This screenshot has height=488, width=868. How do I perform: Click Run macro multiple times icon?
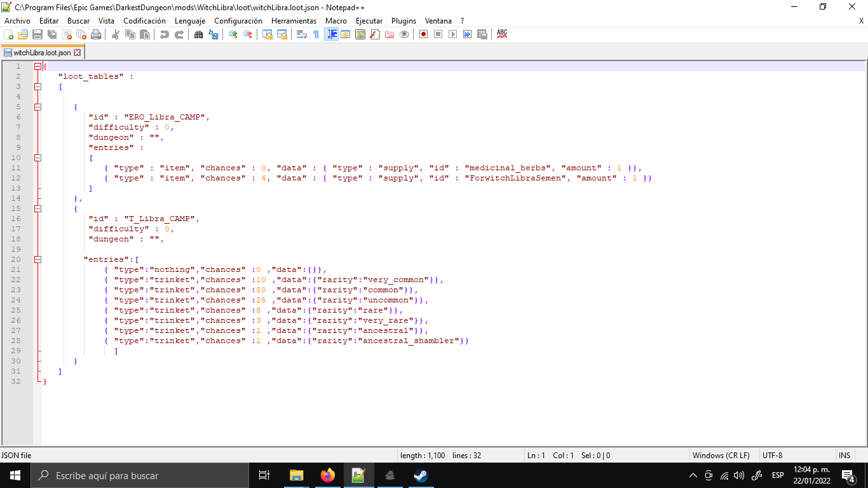[468, 34]
